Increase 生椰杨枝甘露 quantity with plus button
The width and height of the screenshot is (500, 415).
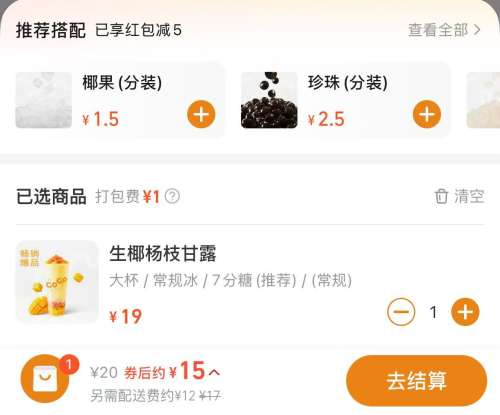(x=465, y=312)
